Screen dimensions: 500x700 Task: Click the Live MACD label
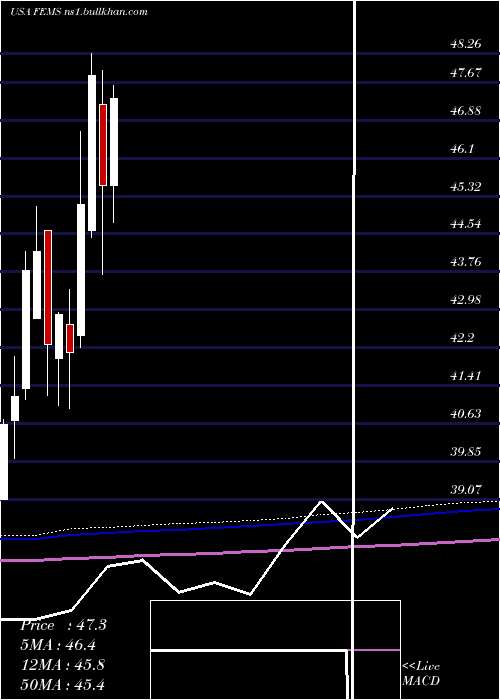pyautogui.click(x=421, y=673)
